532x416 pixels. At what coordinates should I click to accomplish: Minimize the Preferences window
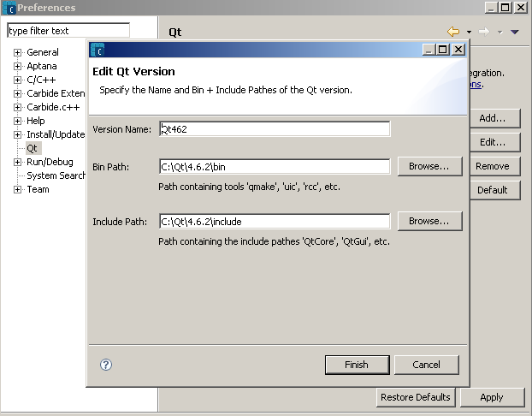[x=491, y=8]
